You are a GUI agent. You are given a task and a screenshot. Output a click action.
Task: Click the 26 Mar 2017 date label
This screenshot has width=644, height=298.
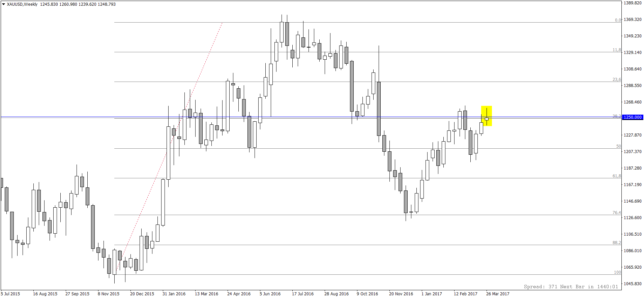pos(498,294)
